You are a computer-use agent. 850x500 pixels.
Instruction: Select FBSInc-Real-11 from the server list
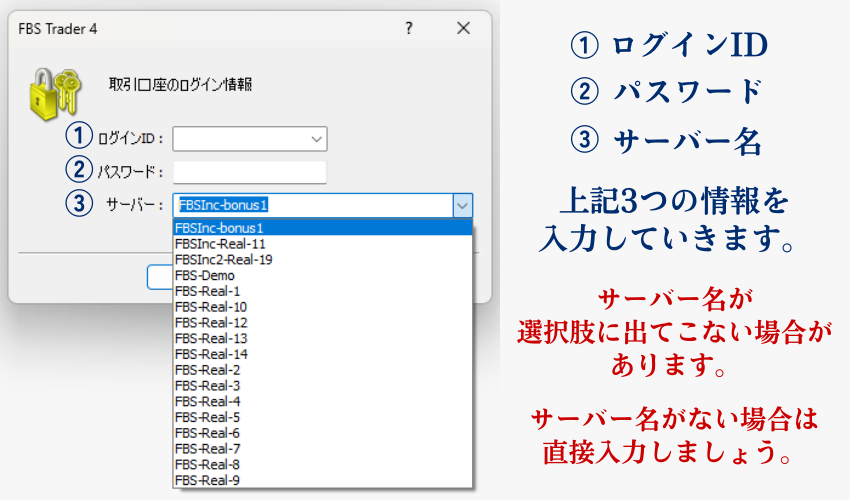pyautogui.click(x=323, y=244)
